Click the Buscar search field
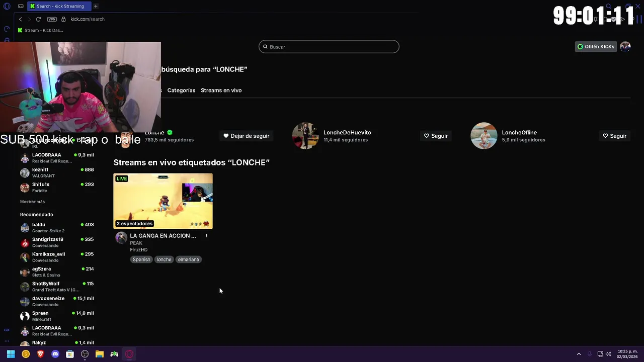Image resolution: width=644 pixels, height=362 pixels. [329, 47]
